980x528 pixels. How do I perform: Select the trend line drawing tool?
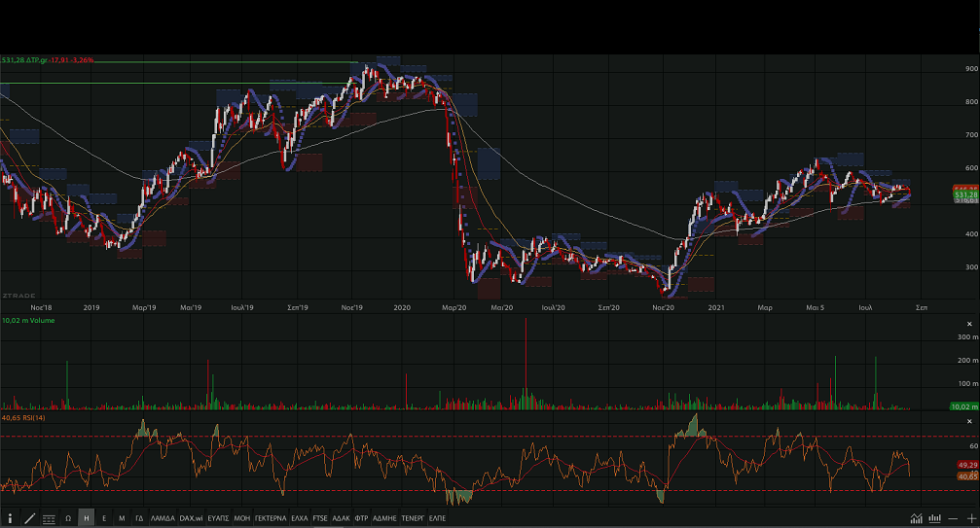(x=29, y=518)
